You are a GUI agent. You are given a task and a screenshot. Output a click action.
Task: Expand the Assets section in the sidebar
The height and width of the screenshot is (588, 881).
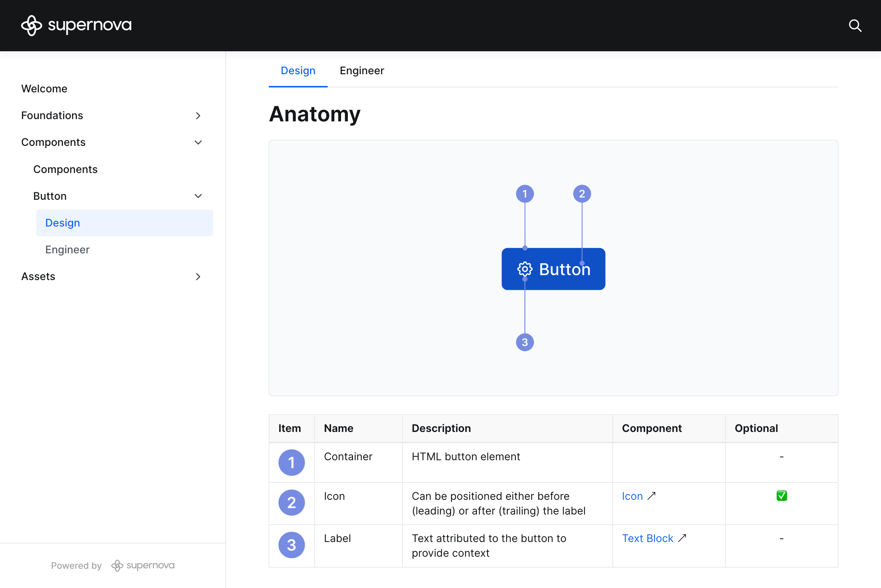[198, 276]
